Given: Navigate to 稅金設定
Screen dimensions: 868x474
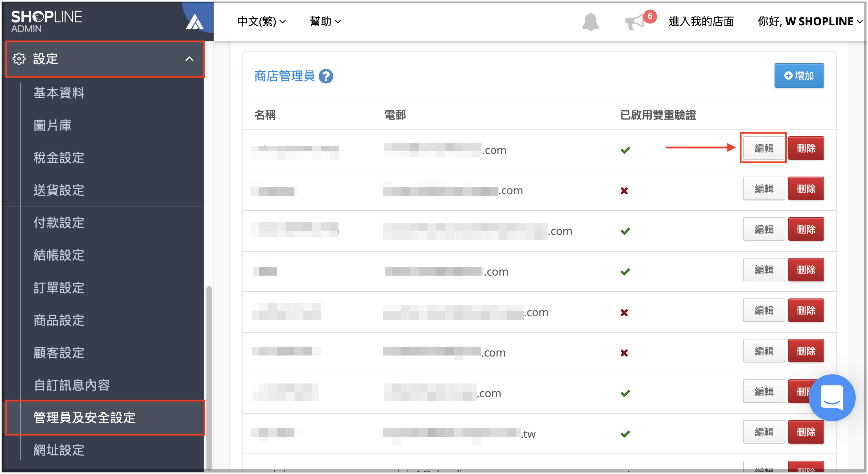Looking at the screenshot, I should click(x=59, y=158).
